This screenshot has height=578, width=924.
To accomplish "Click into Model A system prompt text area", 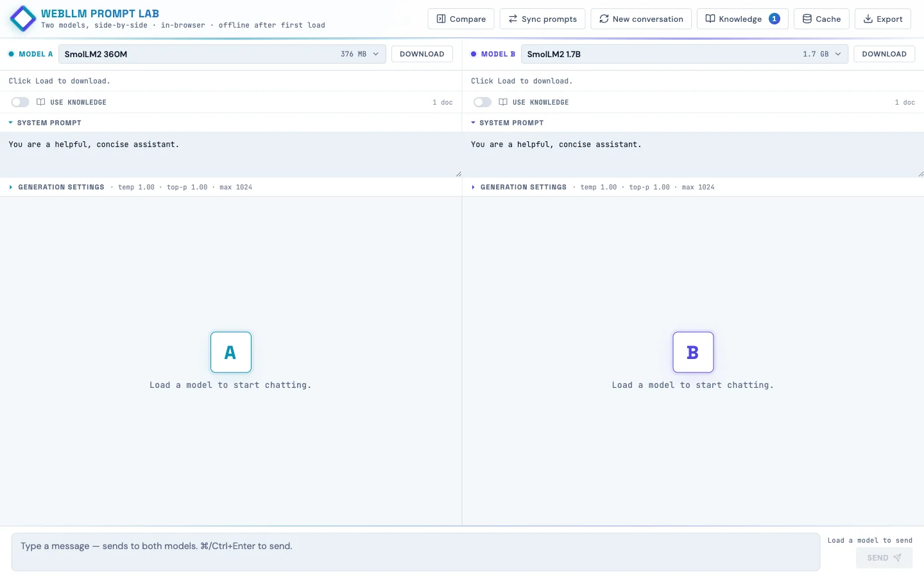I will pos(231,155).
